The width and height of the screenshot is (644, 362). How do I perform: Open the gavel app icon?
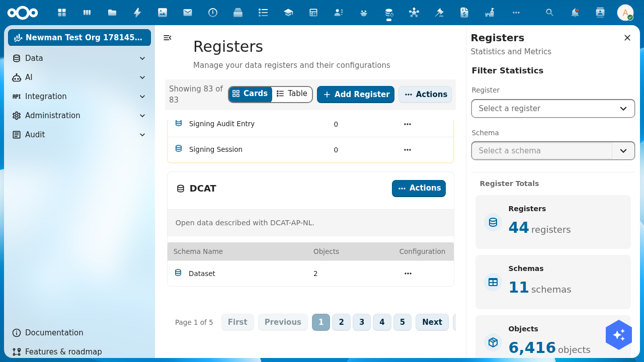439,13
